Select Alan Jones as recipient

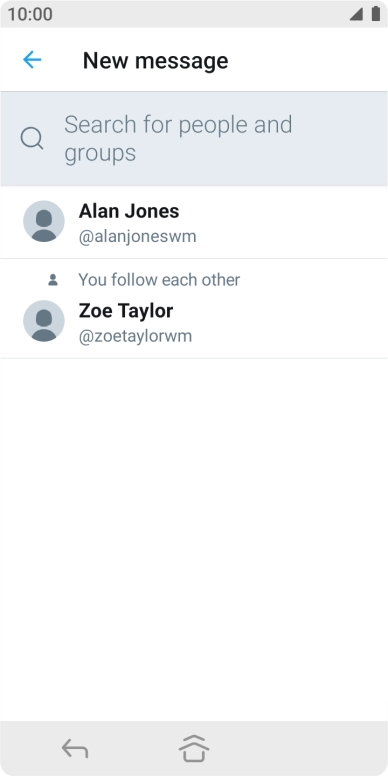tap(194, 222)
